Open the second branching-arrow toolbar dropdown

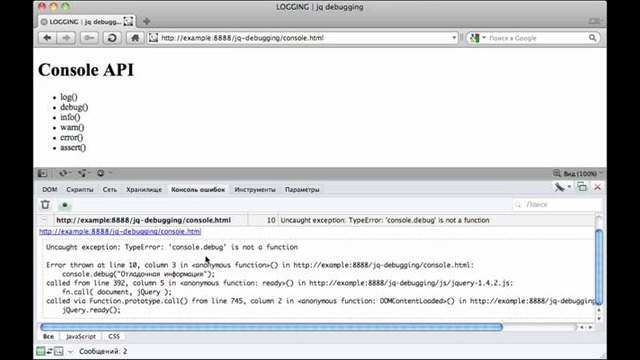[x=85, y=173]
